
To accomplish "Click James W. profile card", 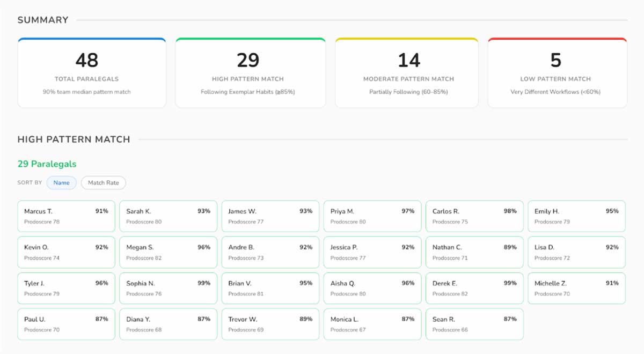I will click(270, 216).
